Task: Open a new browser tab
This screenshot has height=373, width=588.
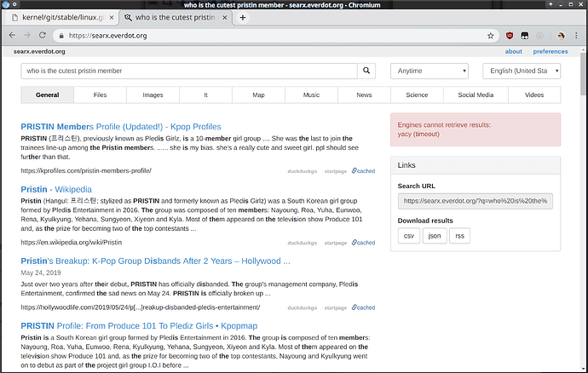Action: click(x=243, y=18)
